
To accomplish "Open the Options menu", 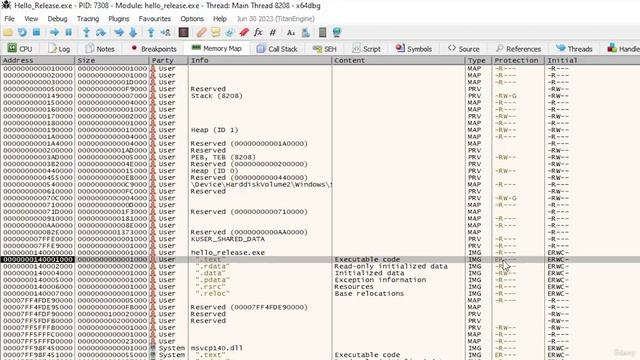I will [x=192, y=19].
